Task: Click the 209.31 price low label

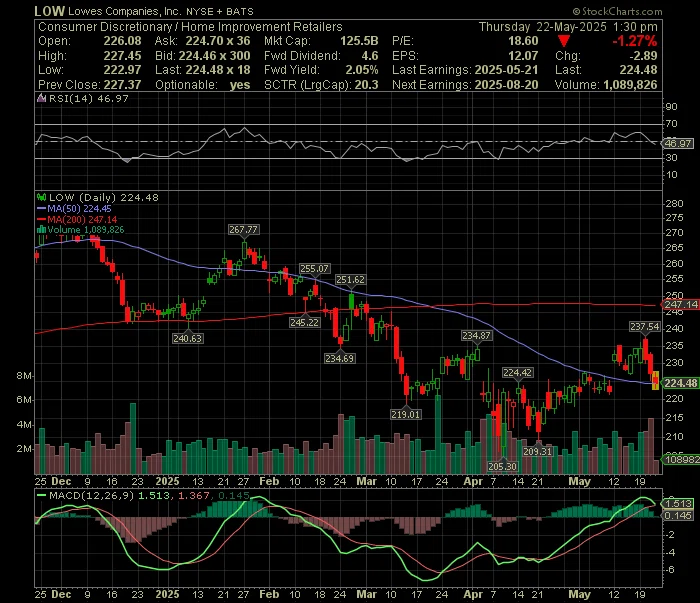Action: pos(538,451)
